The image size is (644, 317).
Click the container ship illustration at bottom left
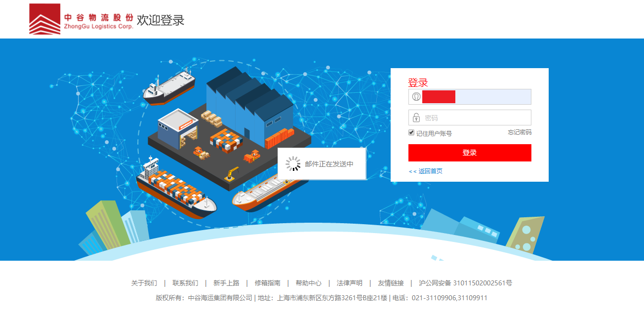click(175, 189)
